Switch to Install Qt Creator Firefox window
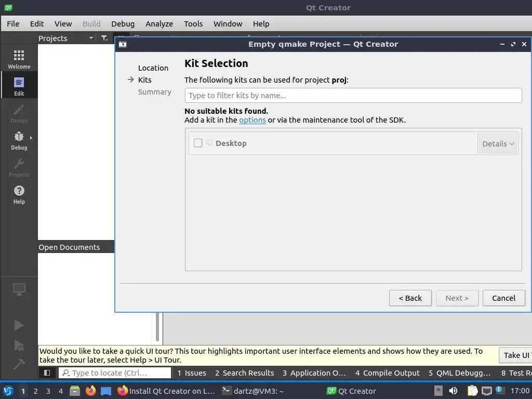 166,391
